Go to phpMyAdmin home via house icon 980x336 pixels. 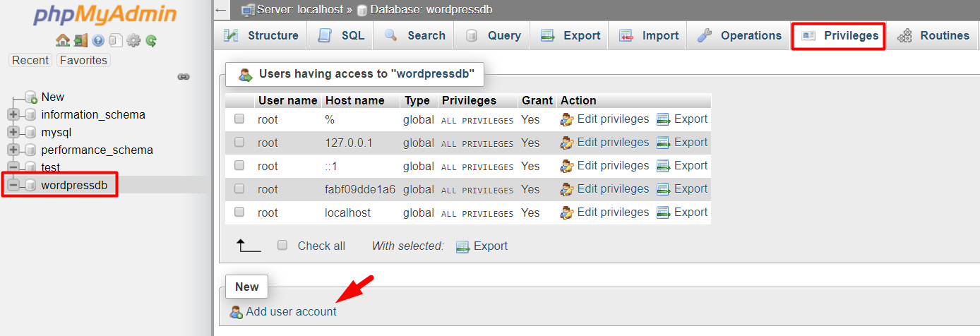tap(62, 41)
